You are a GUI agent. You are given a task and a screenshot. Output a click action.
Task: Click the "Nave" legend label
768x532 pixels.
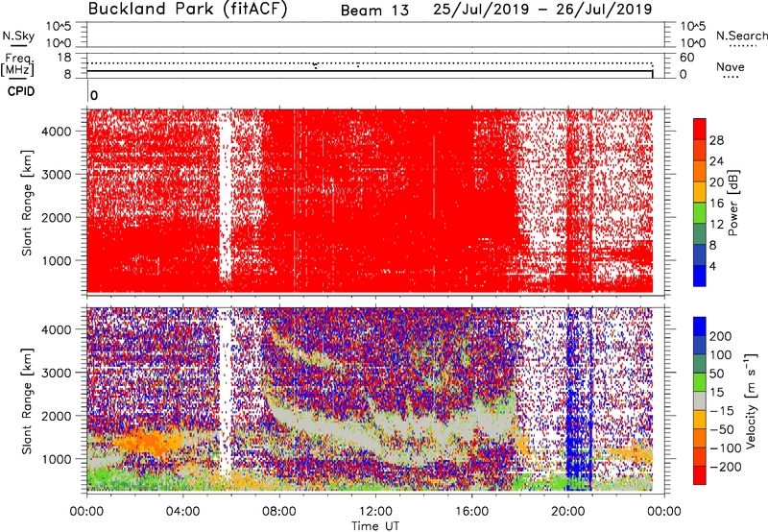pos(731,67)
